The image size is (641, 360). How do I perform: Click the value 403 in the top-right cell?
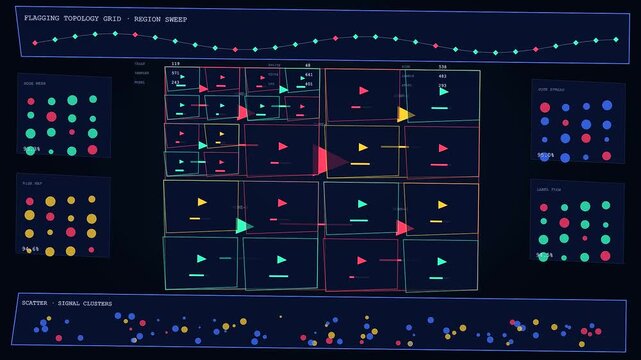point(442,76)
